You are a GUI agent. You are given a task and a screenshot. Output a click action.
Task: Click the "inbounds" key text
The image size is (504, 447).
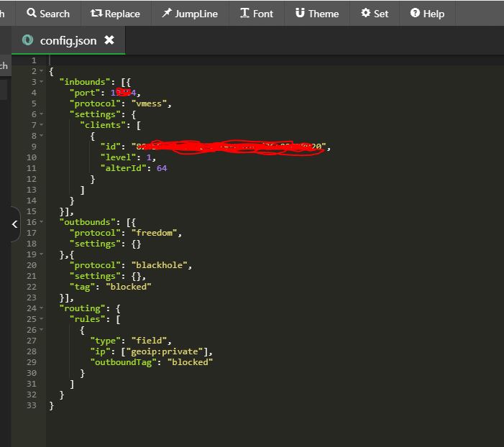point(85,82)
